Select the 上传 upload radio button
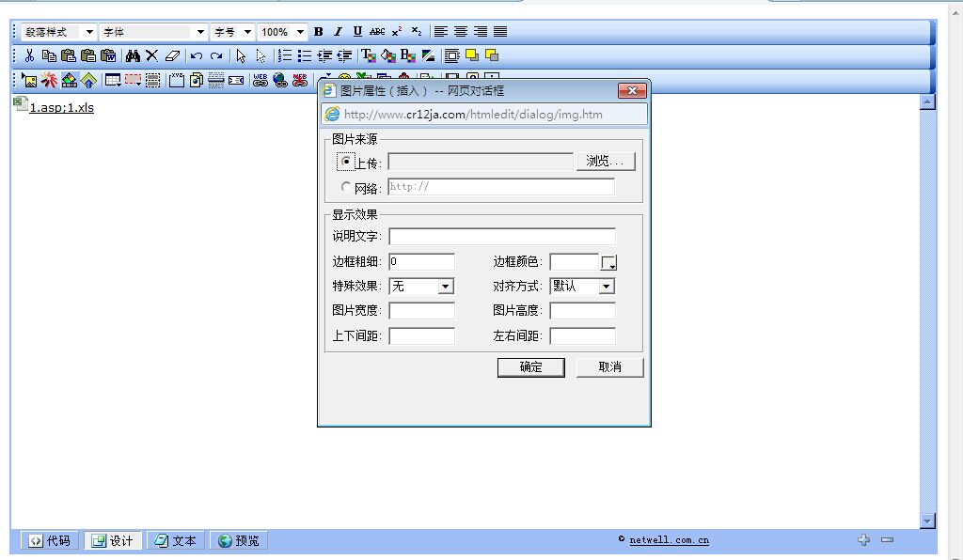The image size is (963, 560). [x=346, y=162]
